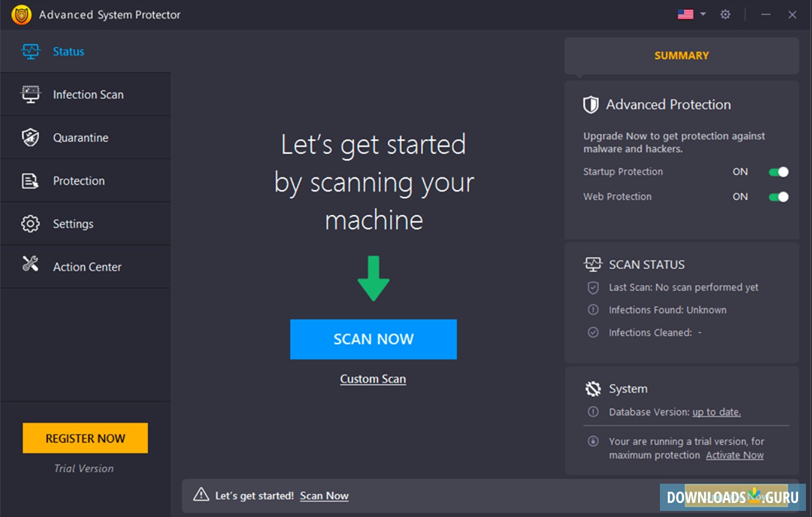Screen dimensions: 812x517
Task: Click the REGISTER NOW button
Action: point(85,438)
